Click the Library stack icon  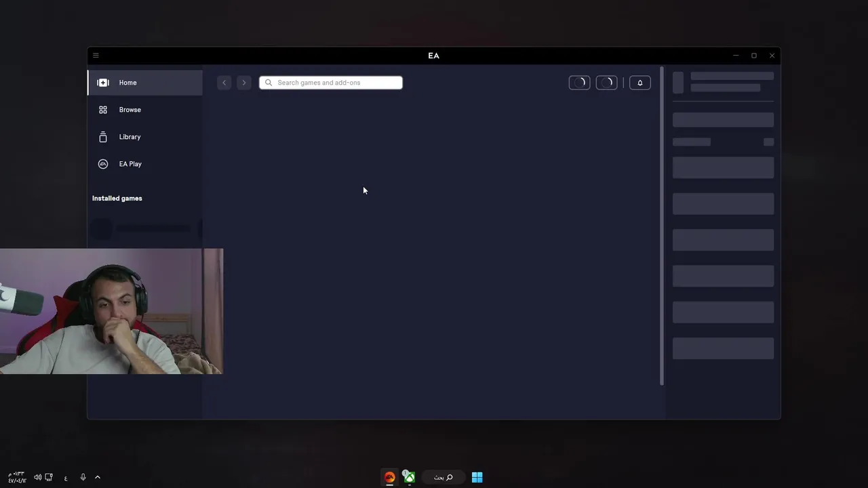[x=103, y=137]
